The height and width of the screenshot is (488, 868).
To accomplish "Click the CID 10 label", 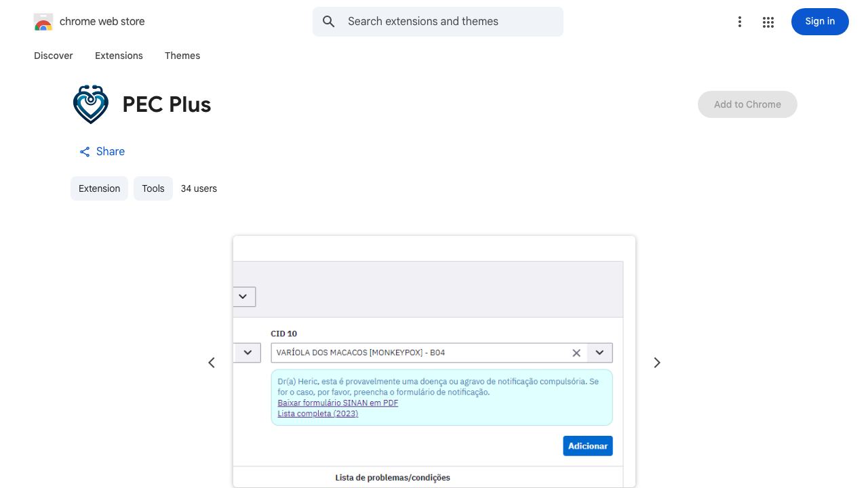I will click(283, 333).
